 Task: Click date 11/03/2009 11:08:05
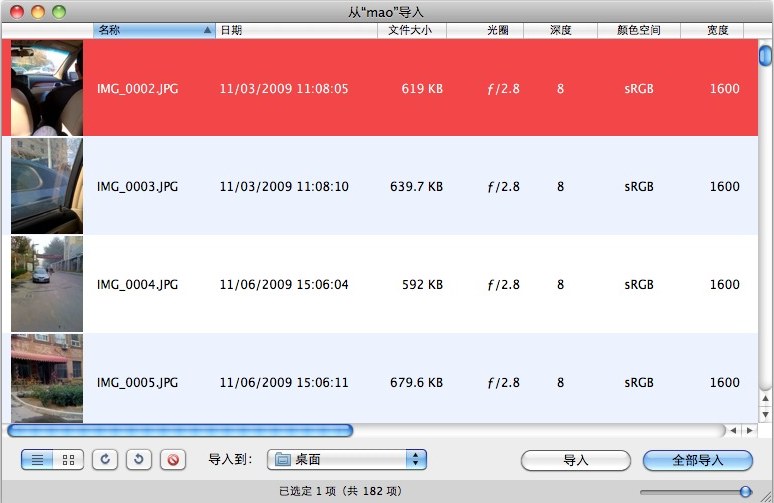(284, 89)
